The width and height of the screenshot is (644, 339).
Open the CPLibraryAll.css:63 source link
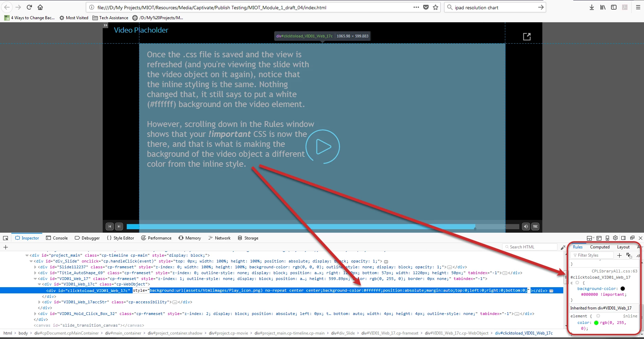[614, 271]
